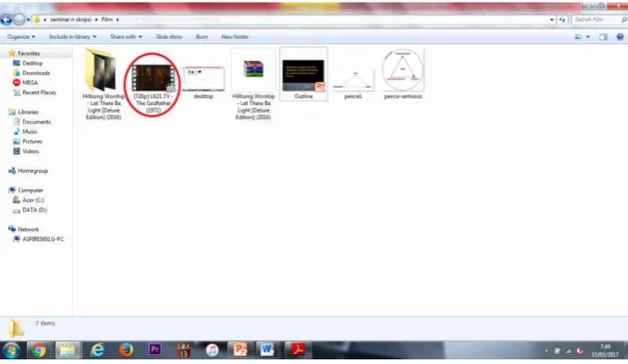Click the Burn button
This screenshot has height=364, width=628.
pyautogui.click(x=202, y=36)
